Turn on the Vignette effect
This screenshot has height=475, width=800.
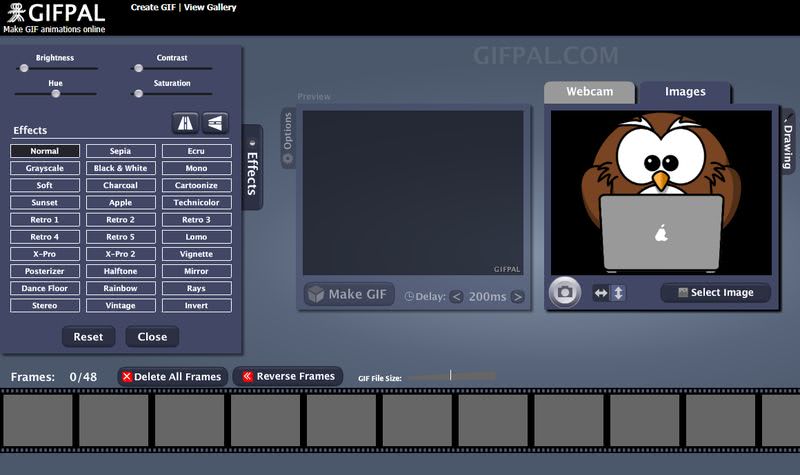pos(196,254)
